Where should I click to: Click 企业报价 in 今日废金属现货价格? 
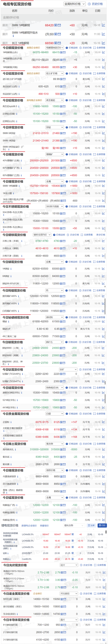pos(37,594)
